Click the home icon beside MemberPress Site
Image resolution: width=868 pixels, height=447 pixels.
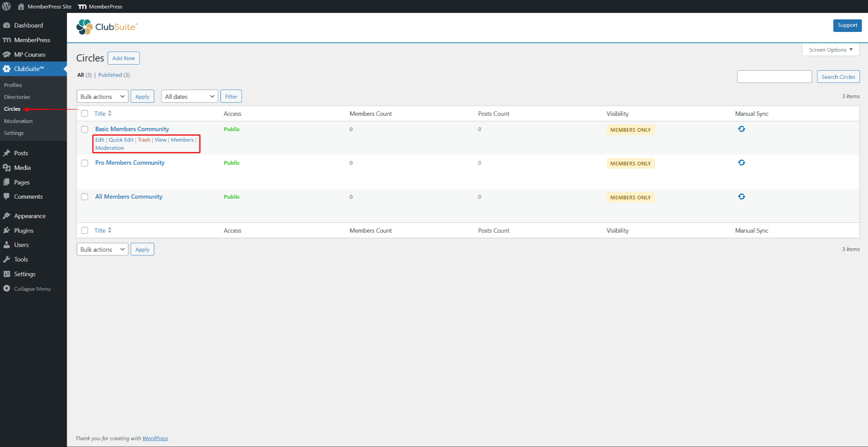tap(21, 6)
